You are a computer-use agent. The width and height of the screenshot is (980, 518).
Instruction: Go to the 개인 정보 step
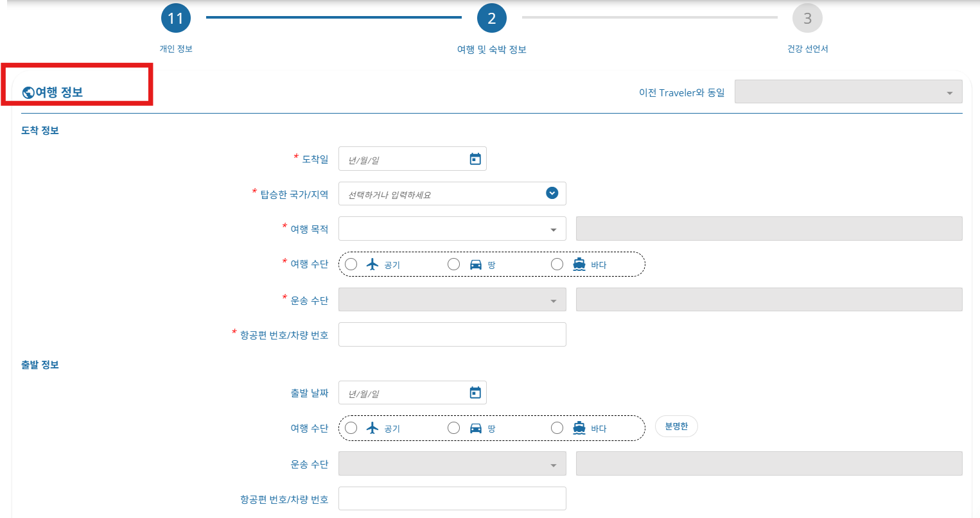pos(176,18)
